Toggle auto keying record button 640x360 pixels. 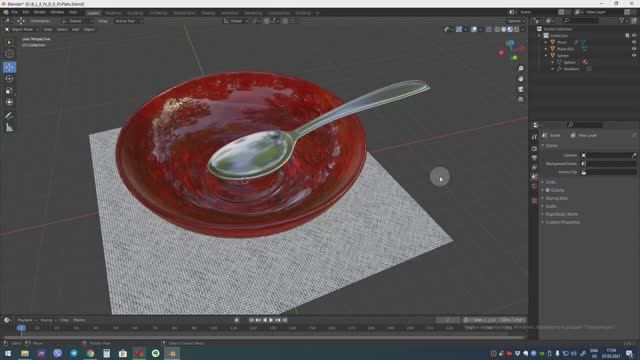[236, 320]
